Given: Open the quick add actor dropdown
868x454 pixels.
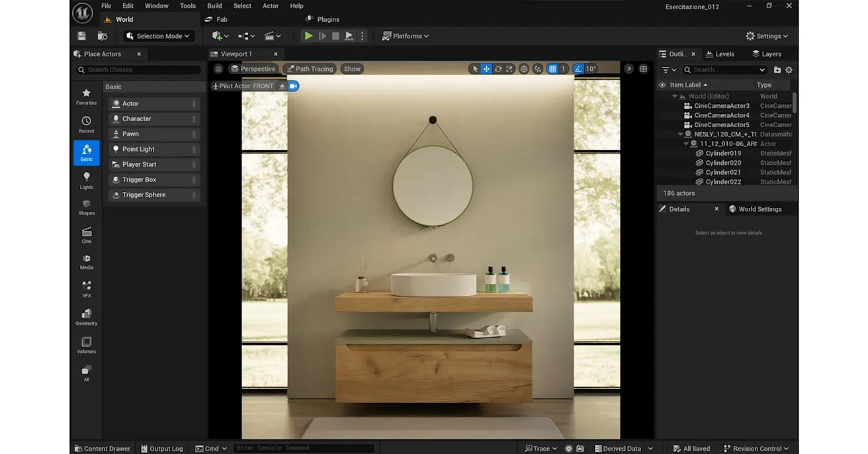Looking at the screenshot, I should pyautogui.click(x=220, y=36).
